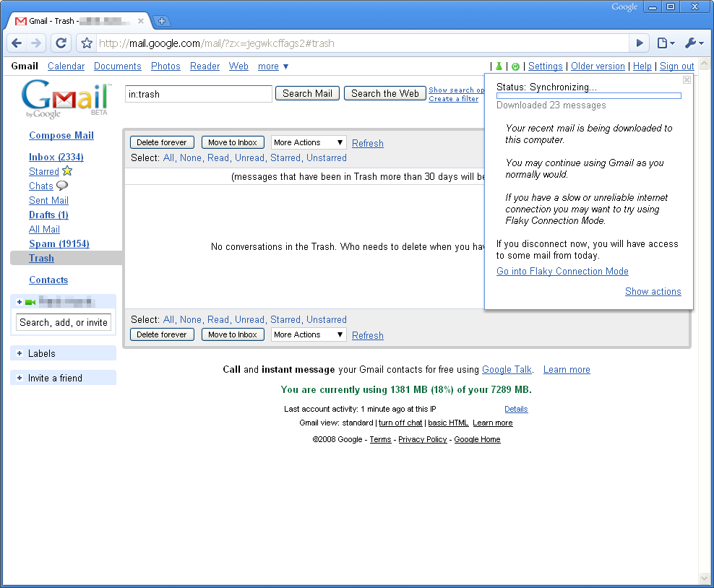Open Contacts
Image resolution: width=714 pixels, height=588 pixels.
tap(48, 280)
